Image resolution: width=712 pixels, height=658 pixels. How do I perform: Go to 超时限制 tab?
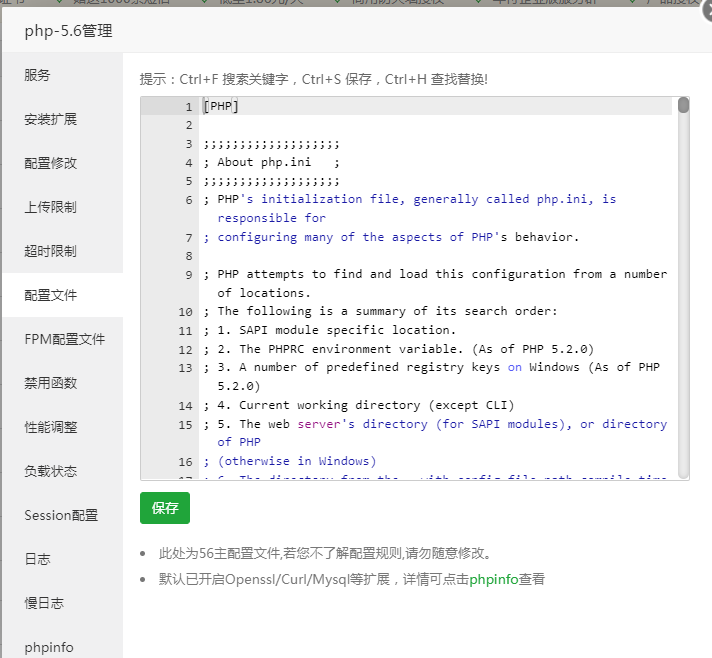pos(51,251)
